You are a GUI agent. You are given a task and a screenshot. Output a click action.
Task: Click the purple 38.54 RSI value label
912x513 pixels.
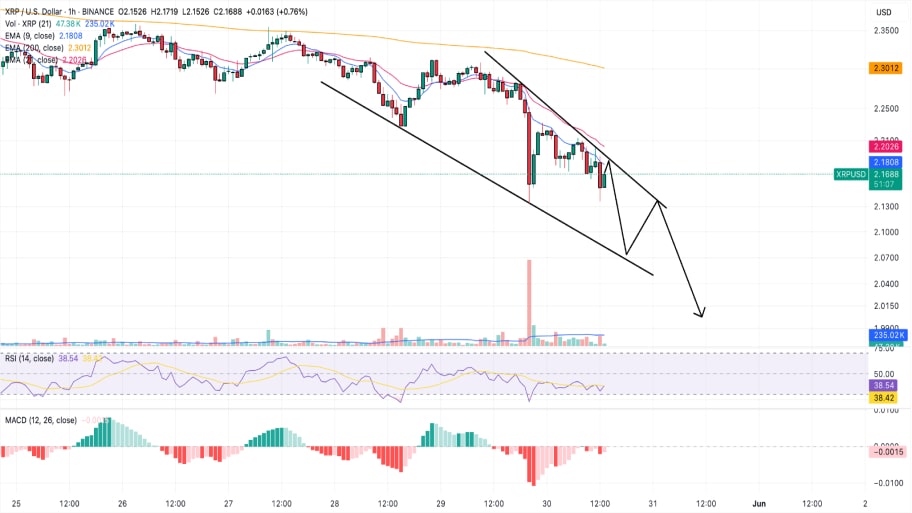(884, 384)
